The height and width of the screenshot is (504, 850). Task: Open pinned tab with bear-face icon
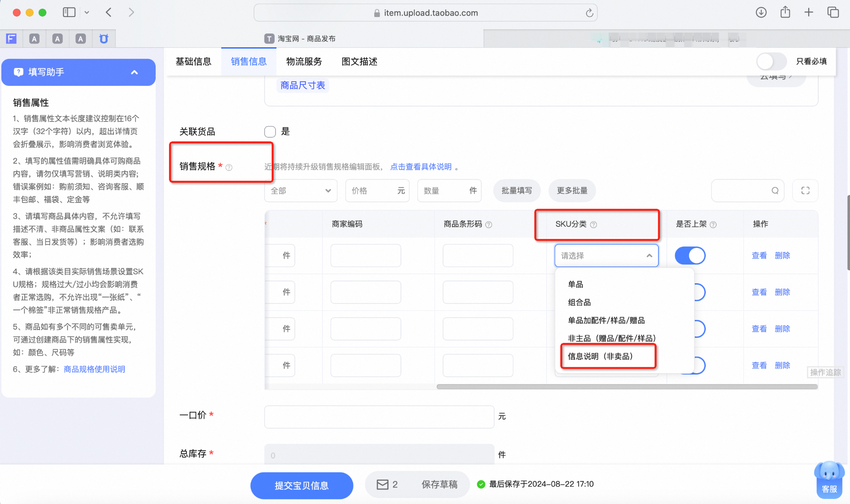[x=104, y=39]
